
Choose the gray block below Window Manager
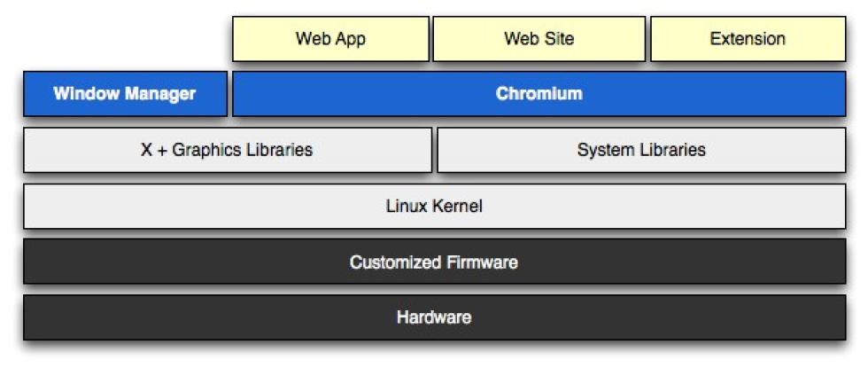pyautogui.click(x=227, y=150)
